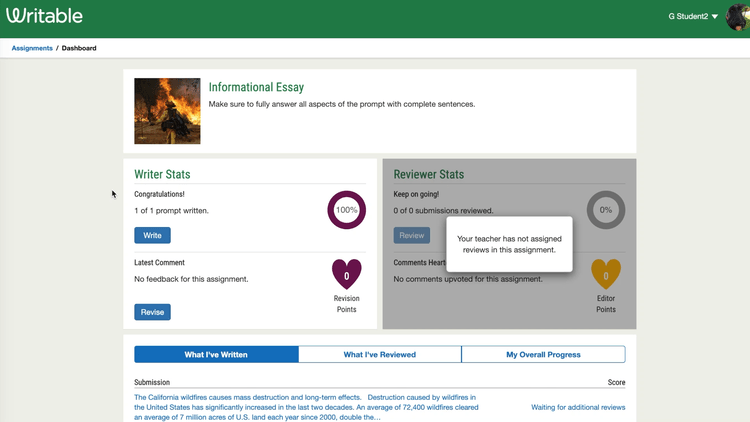Click Waiting for additional reviews link
Screen dimensions: 750x422
pos(578,407)
